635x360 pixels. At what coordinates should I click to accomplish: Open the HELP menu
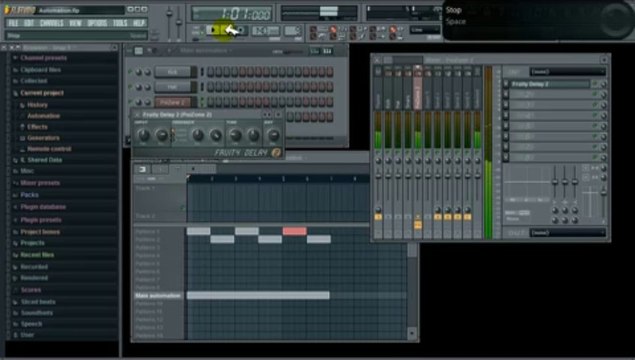(x=139, y=23)
